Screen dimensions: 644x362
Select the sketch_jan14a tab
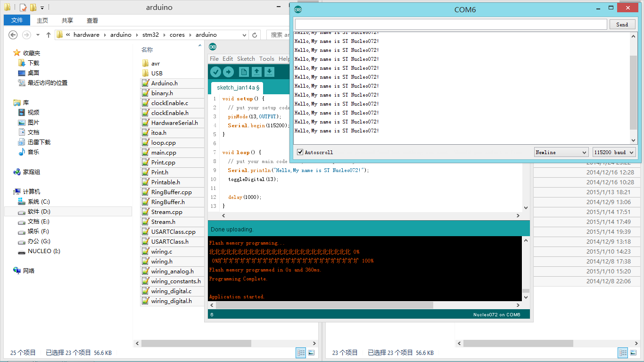(x=237, y=87)
